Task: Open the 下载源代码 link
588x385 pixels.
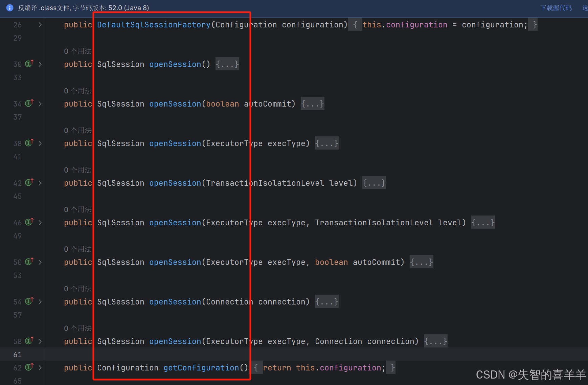Action: click(556, 7)
